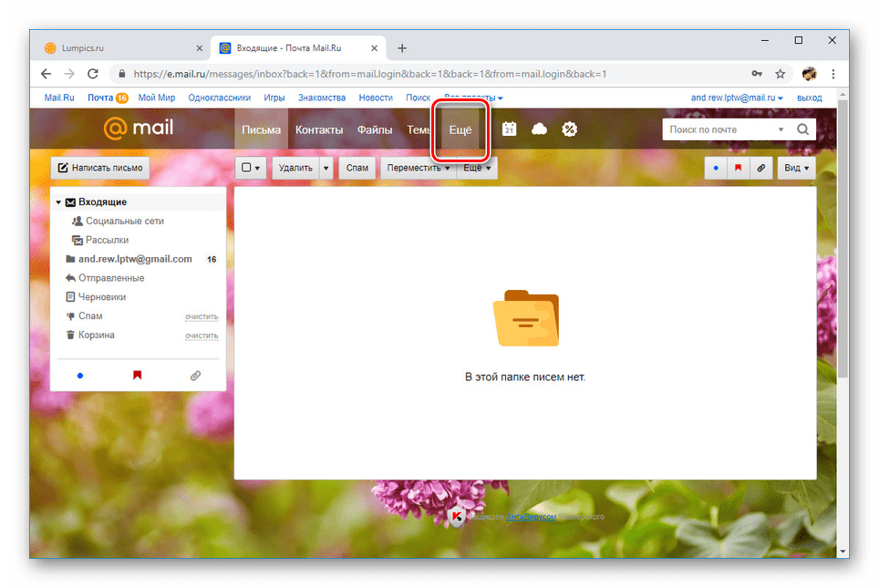The image size is (879, 588).
Task: Open the search magnifier icon
Action: pos(801,129)
